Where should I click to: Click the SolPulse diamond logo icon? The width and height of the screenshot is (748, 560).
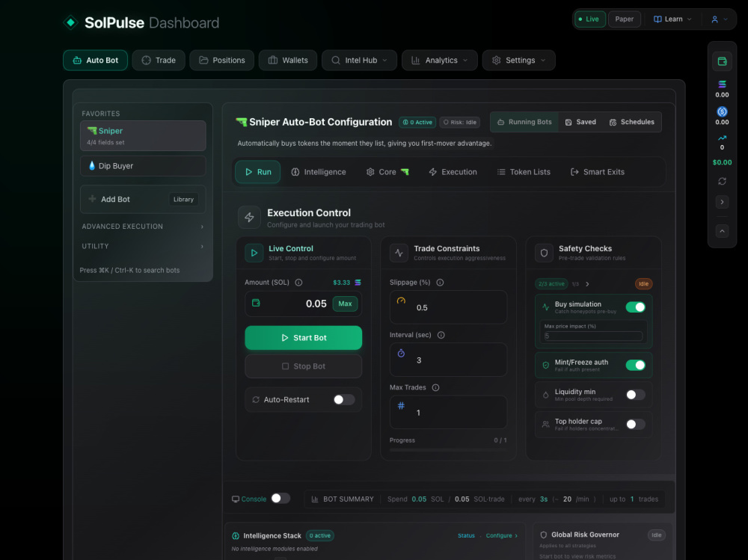click(x=70, y=22)
